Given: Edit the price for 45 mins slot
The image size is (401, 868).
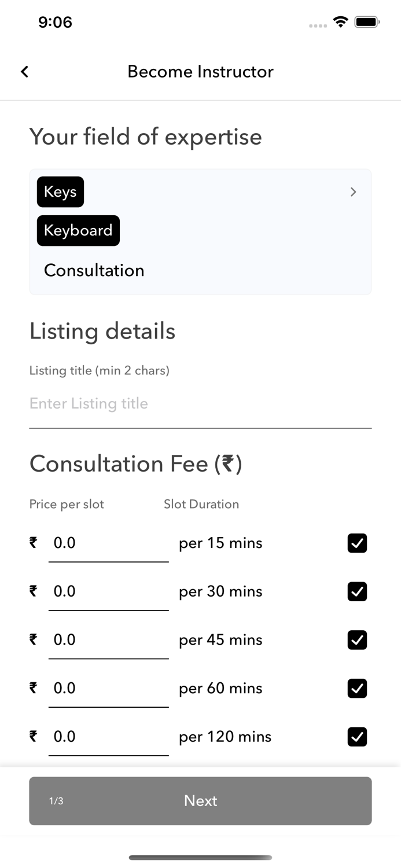Looking at the screenshot, I should (x=108, y=640).
